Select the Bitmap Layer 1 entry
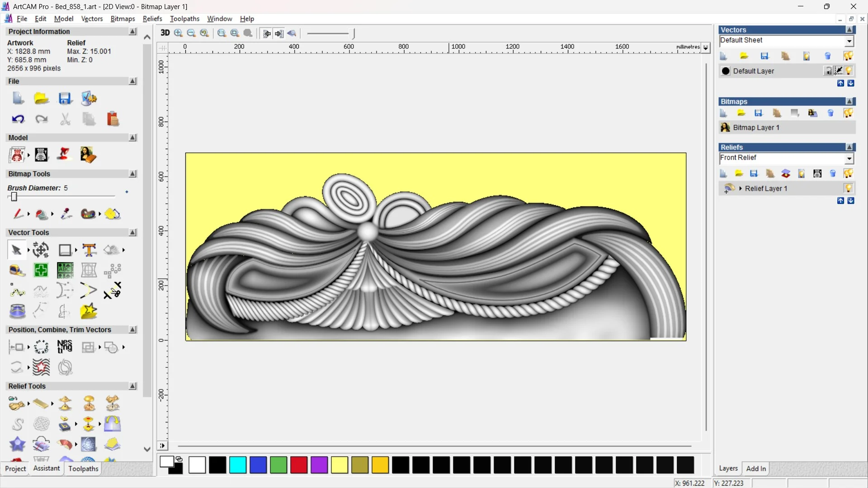Screen dimensions: 868x488 point(756,127)
